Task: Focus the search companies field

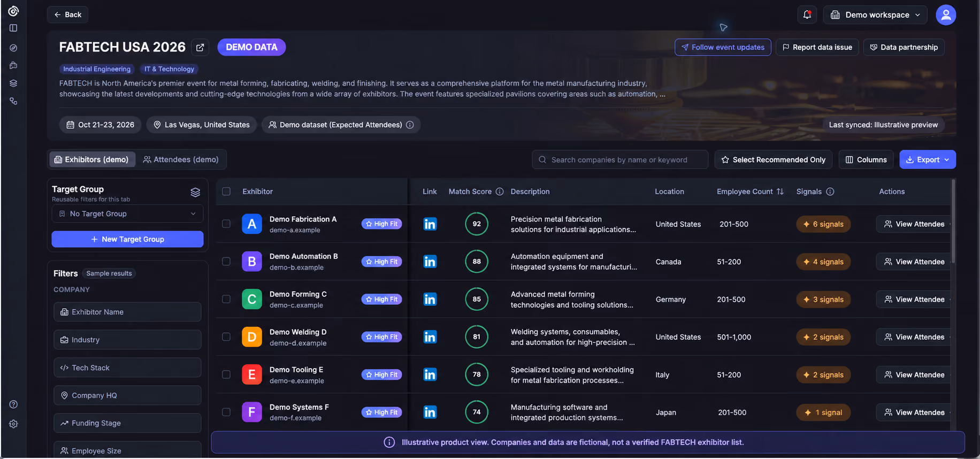Action: point(620,159)
